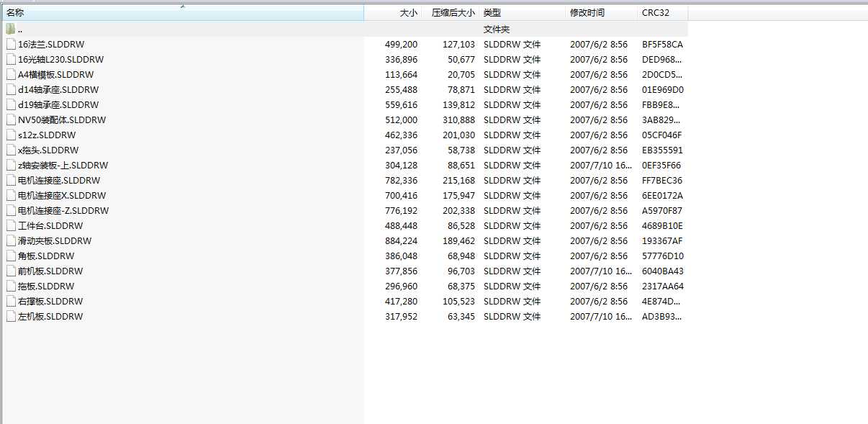Viewport: 868px width, 424px height.
Task: Select the 工作台.SLDDRW file icon
Action: [x=11, y=225]
